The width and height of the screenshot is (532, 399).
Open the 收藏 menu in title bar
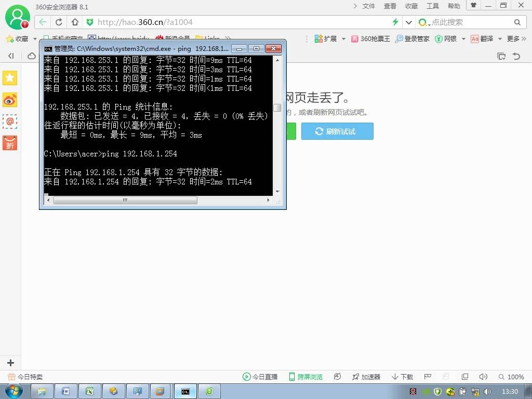[411, 6]
